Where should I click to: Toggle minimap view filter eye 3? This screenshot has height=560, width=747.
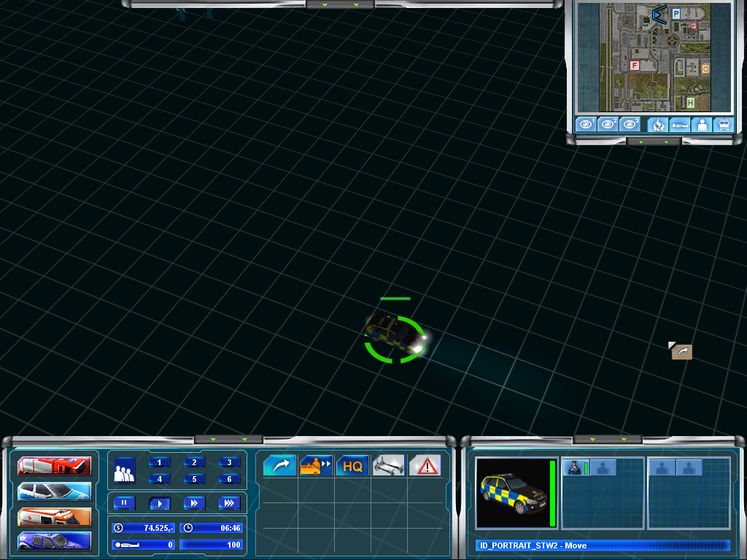pos(630,124)
